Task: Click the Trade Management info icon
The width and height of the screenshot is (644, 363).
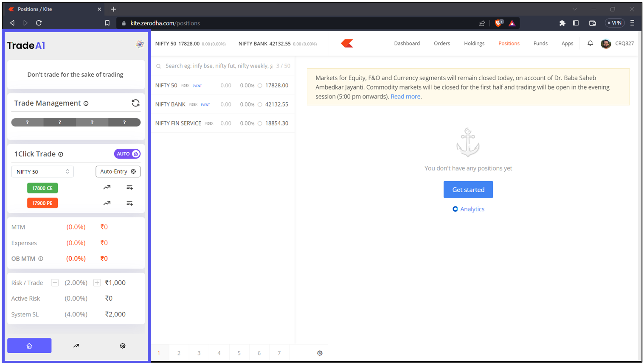Action: [86, 103]
